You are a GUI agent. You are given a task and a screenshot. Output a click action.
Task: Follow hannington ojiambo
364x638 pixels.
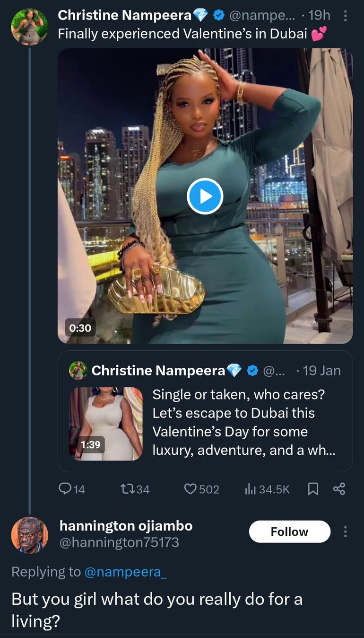289,532
